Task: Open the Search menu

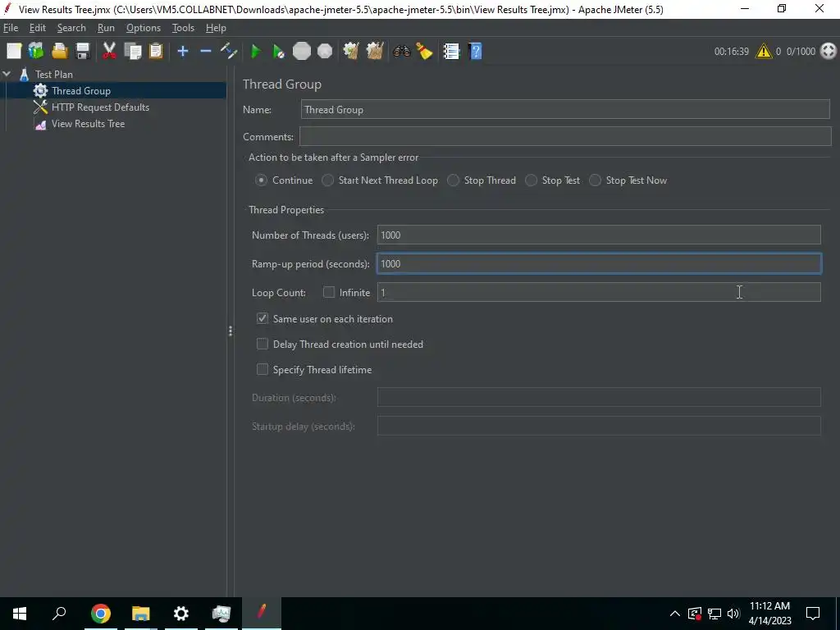Action: click(71, 28)
